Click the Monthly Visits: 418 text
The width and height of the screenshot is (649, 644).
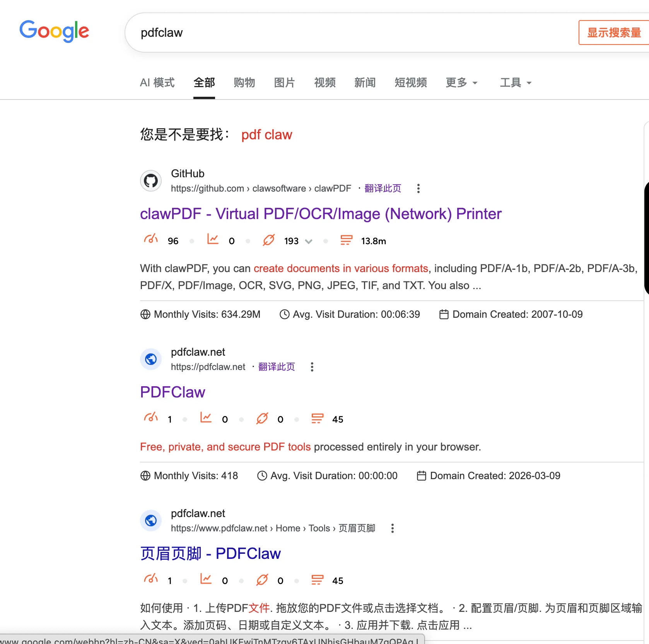point(196,476)
